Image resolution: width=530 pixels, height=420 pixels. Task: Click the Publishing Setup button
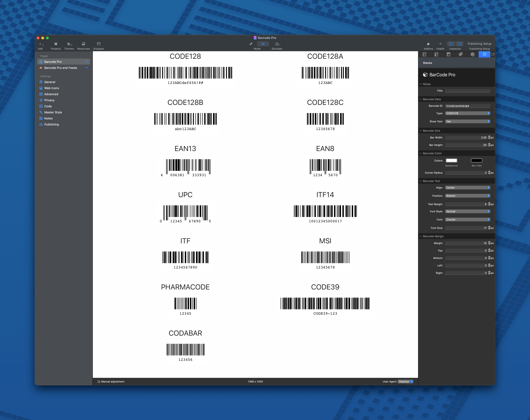click(x=479, y=44)
